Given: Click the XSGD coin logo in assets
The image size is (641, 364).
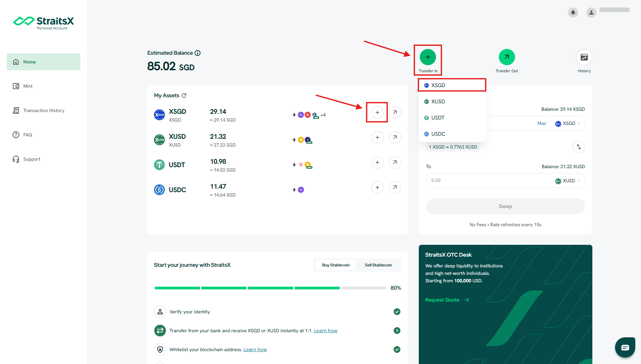Looking at the screenshot, I should pos(159,115).
